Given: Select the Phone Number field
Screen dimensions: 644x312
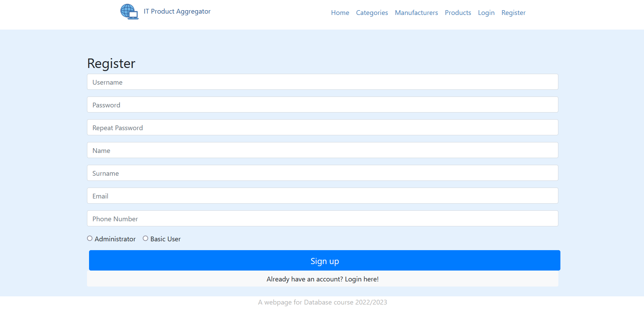Looking at the screenshot, I should (x=322, y=219).
